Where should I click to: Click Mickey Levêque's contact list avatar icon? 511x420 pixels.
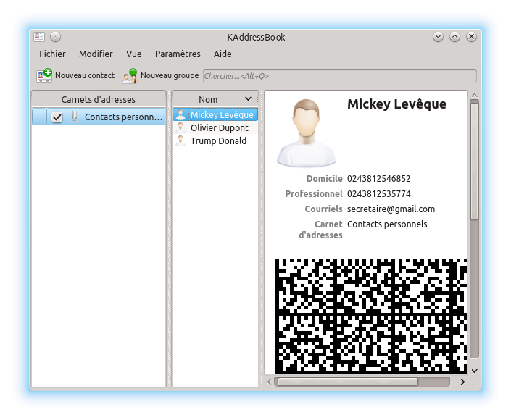(x=180, y=114)
